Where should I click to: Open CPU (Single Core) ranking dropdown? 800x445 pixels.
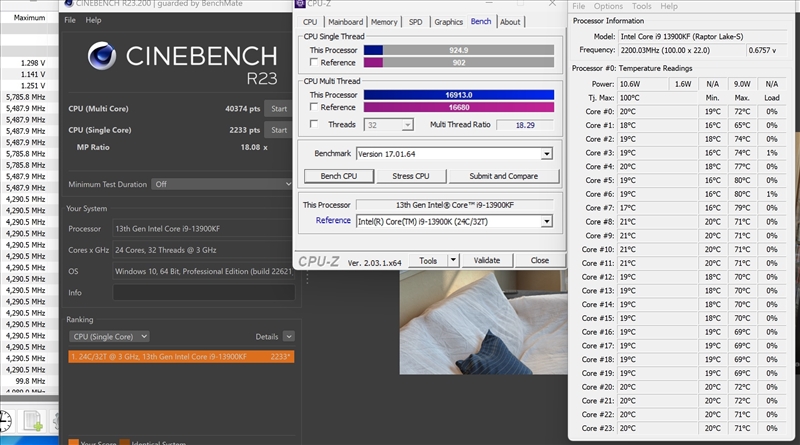click(x=109, y=336)
